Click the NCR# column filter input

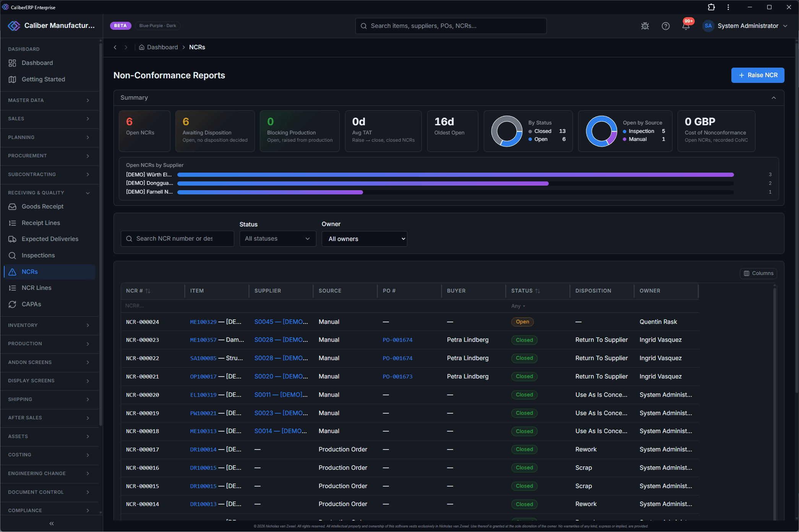tap(153, 306)
